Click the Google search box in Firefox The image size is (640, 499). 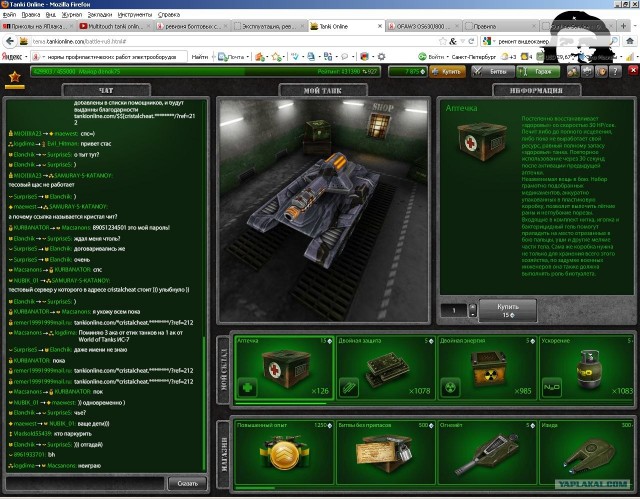point(549,41)
